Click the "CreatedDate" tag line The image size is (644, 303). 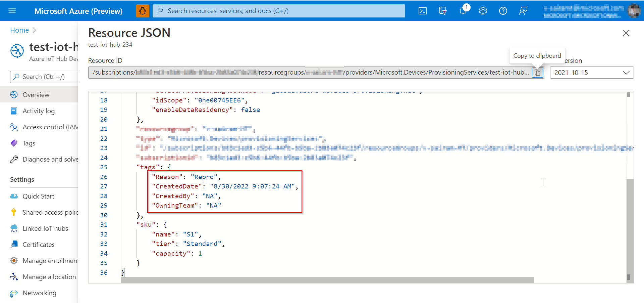tap(225, 186)
